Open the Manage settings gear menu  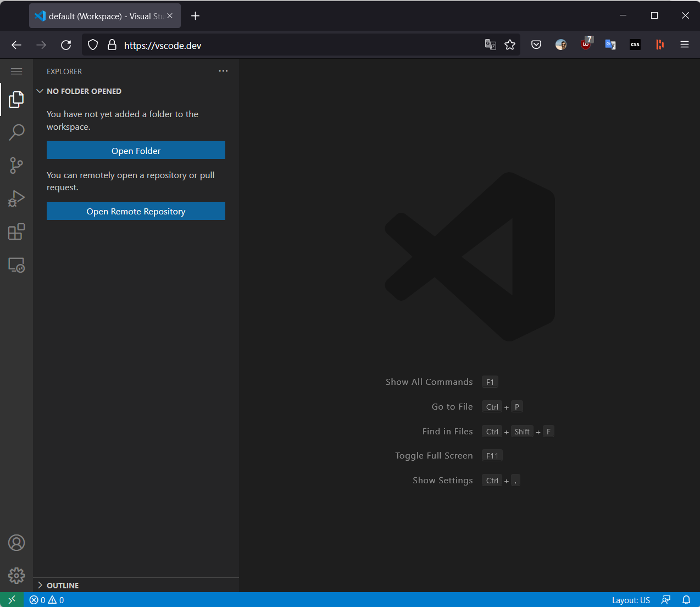pyautogui.click(x=16, y=576)
